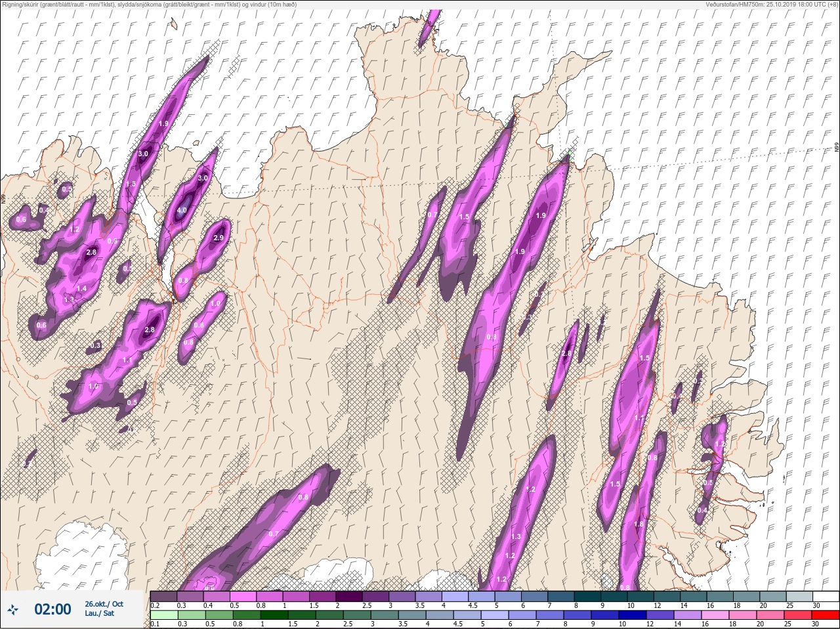
Task: Click the Veðurstofan star logo icon
Action: [x=12, y=611]
